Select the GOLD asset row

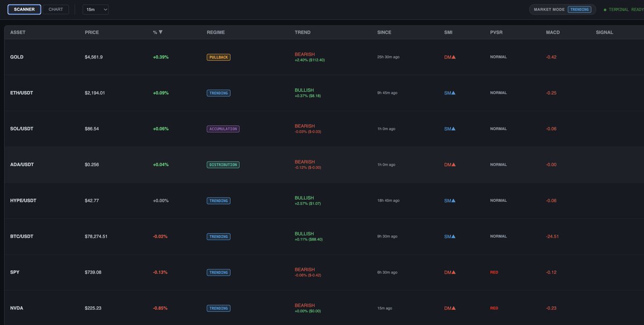pos(324,57)
